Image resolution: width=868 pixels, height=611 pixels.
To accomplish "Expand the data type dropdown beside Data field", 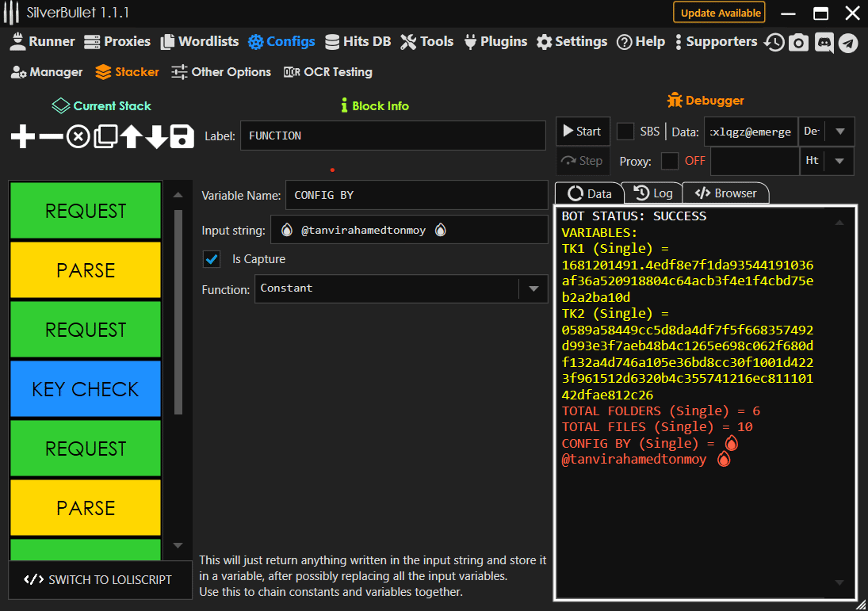I will click(x=839, y=132).
